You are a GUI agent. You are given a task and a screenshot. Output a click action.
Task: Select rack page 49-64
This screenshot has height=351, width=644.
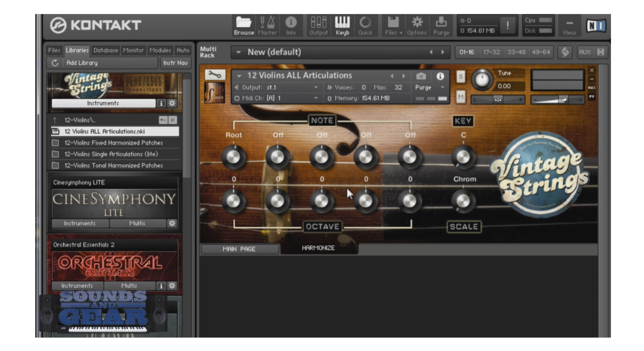(x=541, y=52)
